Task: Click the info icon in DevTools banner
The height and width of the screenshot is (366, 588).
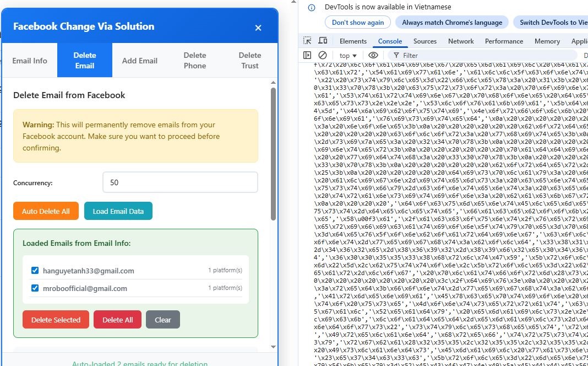Action: point(312,8)
